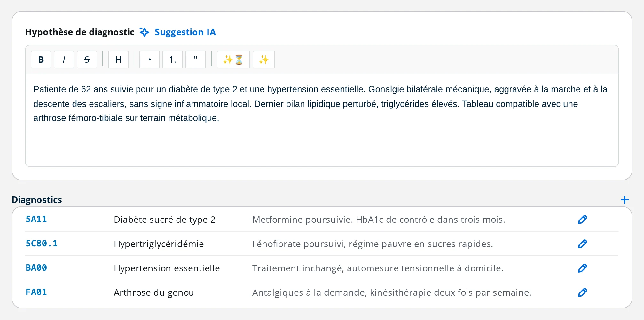Select the label "Diabète sucré de type 2"
Screen dimensions: 644x320
(165, 220)
